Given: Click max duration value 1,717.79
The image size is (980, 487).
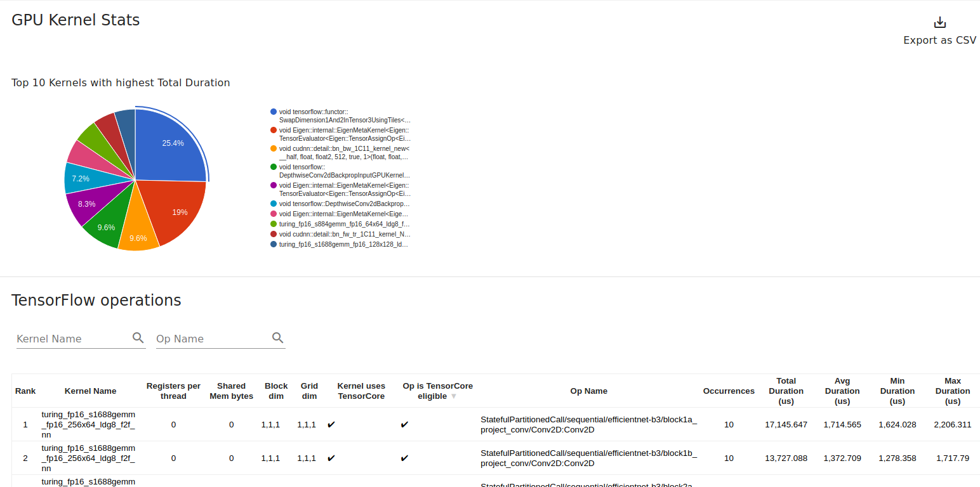Looking at the screenshot, I should pyautogui.click(x=953, y=458).
